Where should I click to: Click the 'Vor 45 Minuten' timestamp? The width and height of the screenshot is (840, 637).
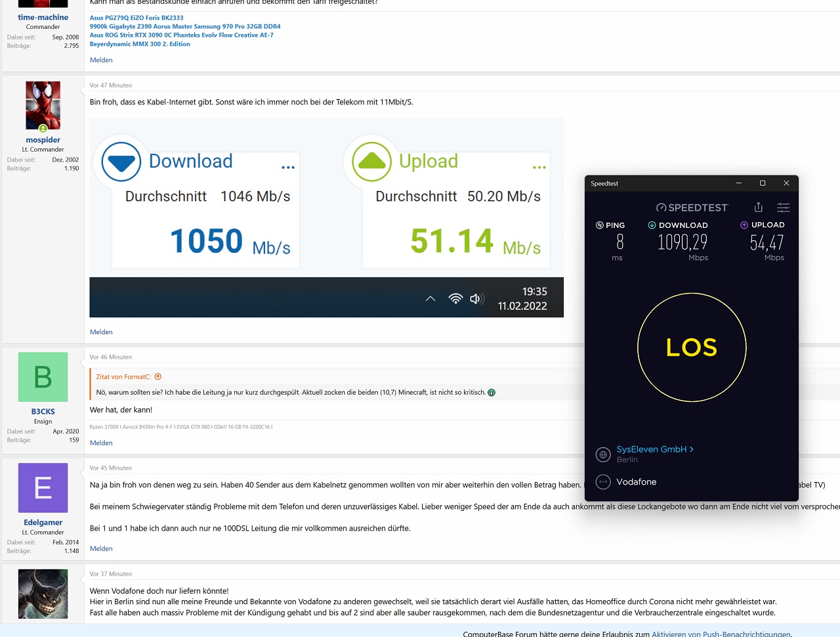(110, 468)
